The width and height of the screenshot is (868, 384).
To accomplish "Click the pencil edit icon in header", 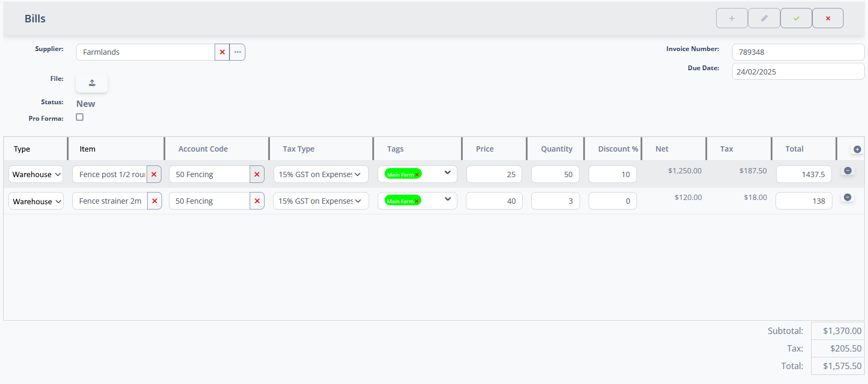I will 764,18.
